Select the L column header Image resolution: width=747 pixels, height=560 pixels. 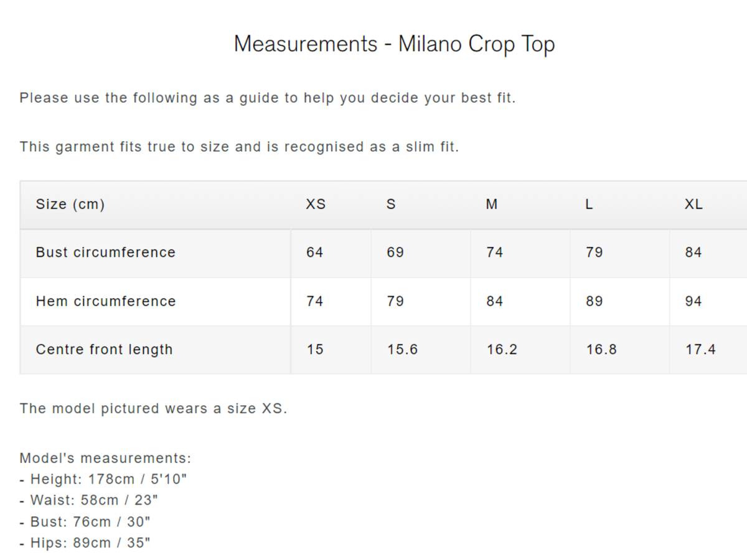pos(589,204)
